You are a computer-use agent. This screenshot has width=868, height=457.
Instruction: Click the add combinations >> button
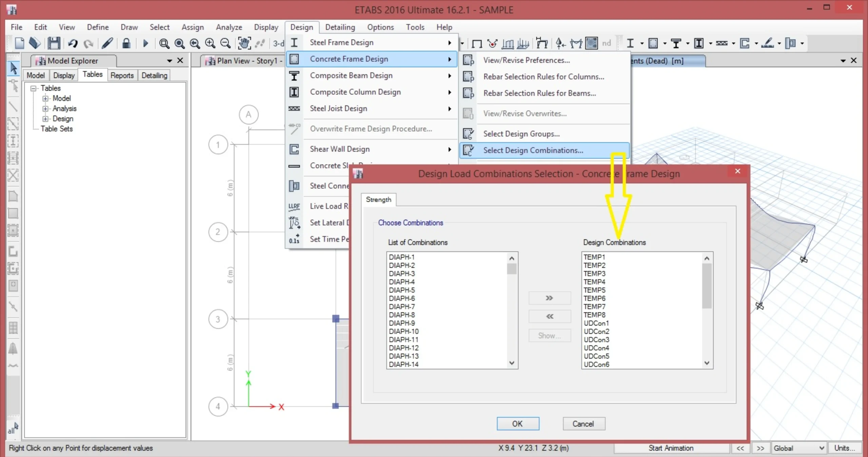tap(549, 298)
